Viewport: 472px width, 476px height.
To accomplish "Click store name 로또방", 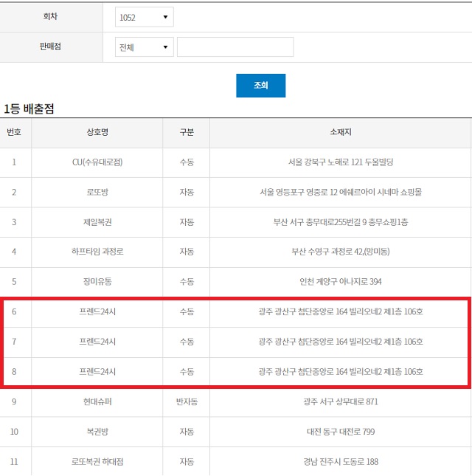I will [x=97, y=192].
